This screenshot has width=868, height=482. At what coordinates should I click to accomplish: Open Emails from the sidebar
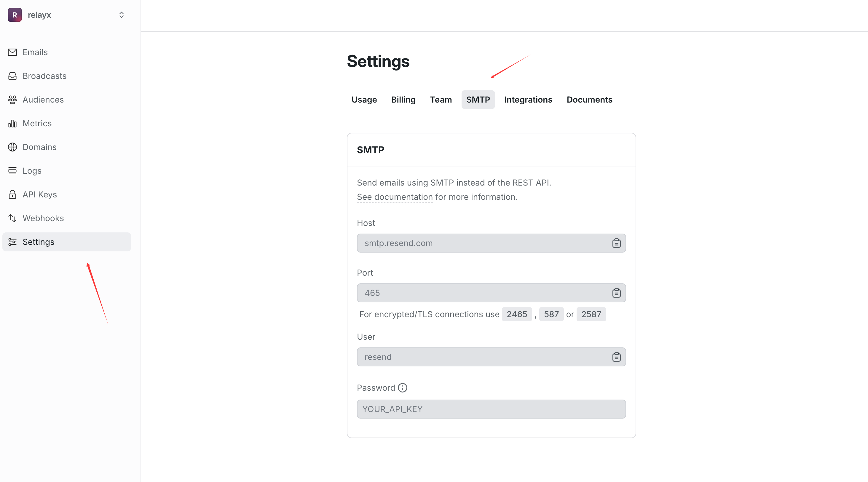click(35, 52)
